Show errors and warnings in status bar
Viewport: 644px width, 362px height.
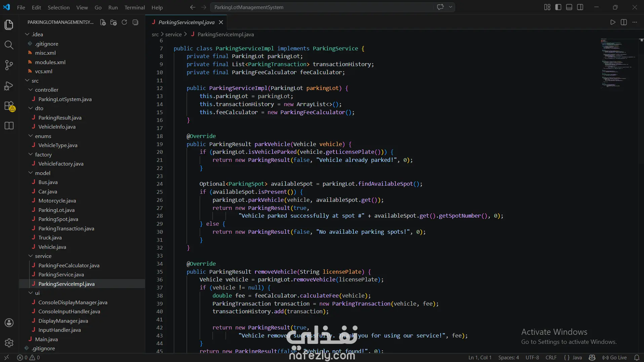click(x=29, y=358)
